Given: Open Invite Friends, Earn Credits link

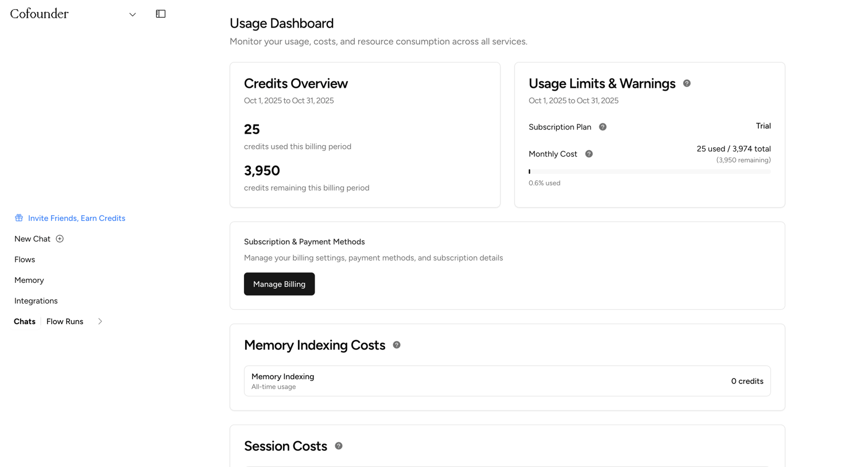Looking at the screenshot, I should (76, 218).
